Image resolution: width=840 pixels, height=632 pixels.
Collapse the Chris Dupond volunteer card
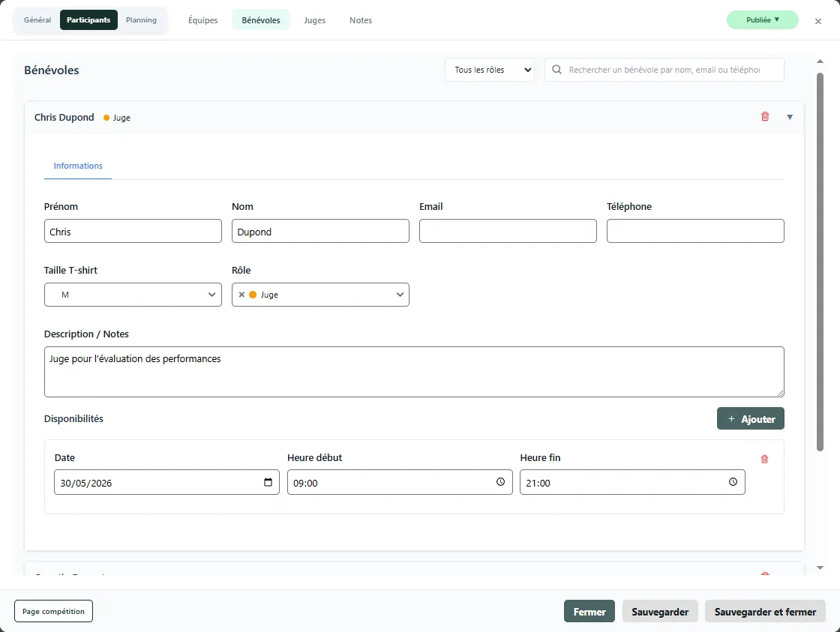790,117
